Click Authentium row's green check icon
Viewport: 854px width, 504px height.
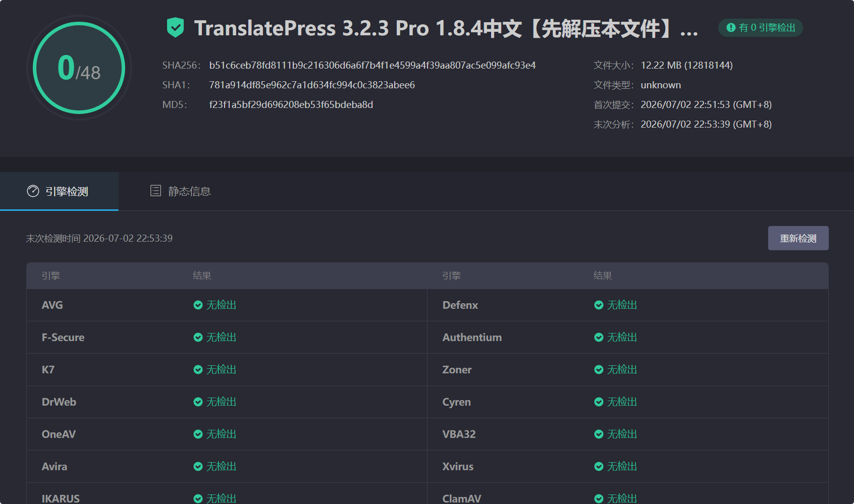click(x=599, y=338)
